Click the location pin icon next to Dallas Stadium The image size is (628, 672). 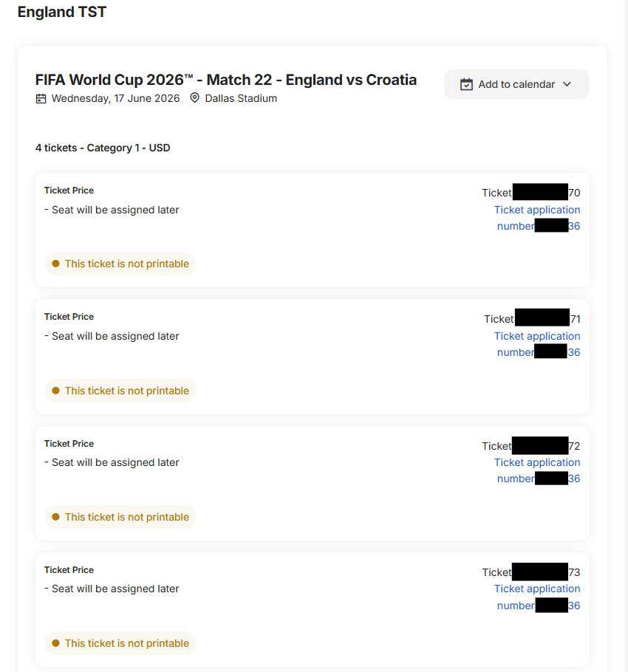point(194,97)
